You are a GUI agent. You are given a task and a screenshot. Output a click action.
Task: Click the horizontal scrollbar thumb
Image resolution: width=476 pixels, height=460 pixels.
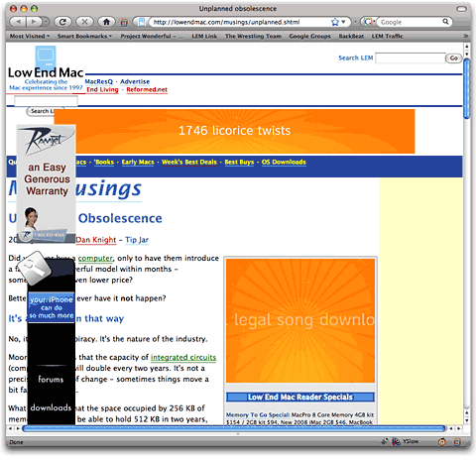(234, 428)
